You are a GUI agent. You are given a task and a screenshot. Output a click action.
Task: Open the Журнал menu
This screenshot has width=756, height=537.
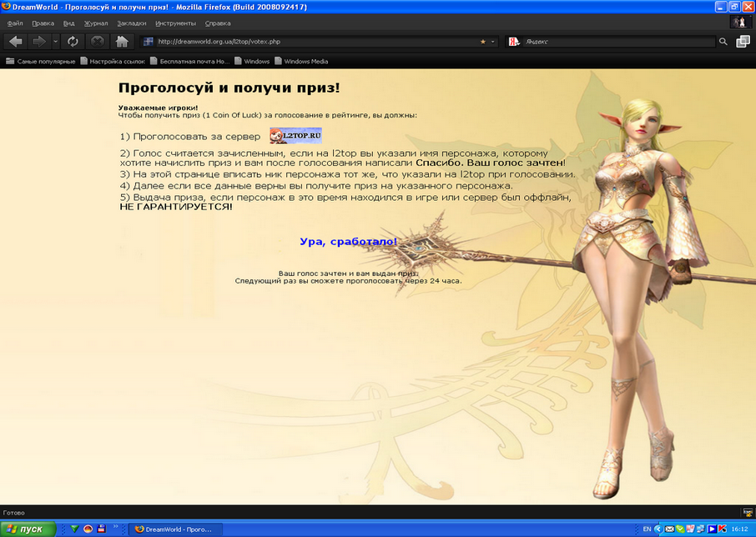coord(96,23)
